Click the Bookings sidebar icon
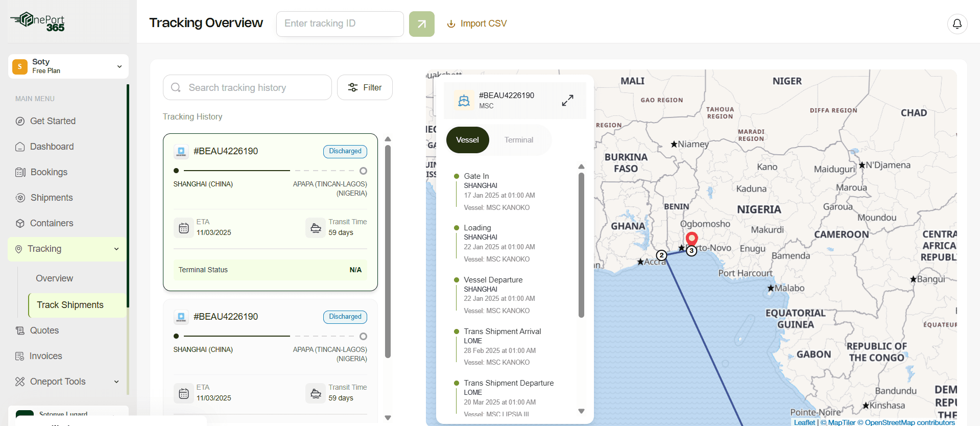The height and width of the screenshot is (426, 980). [x=20, y=172]
